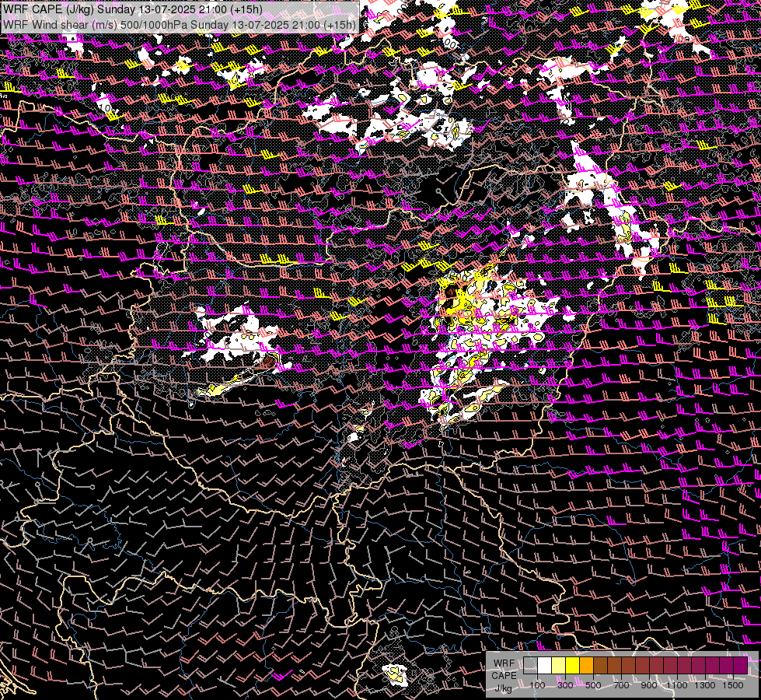
Task: Click the 'J/kg' unit text in legend
Action: [503, 688]
